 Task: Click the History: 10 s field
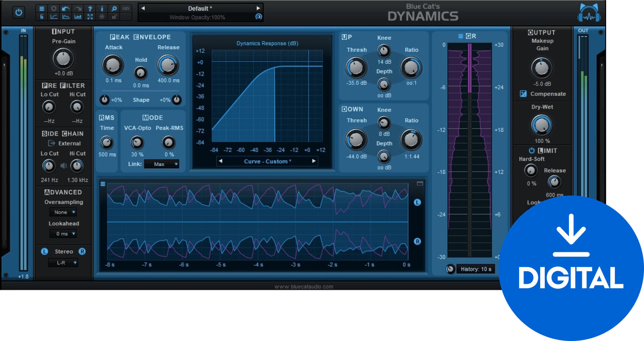(x=475, y=269)
